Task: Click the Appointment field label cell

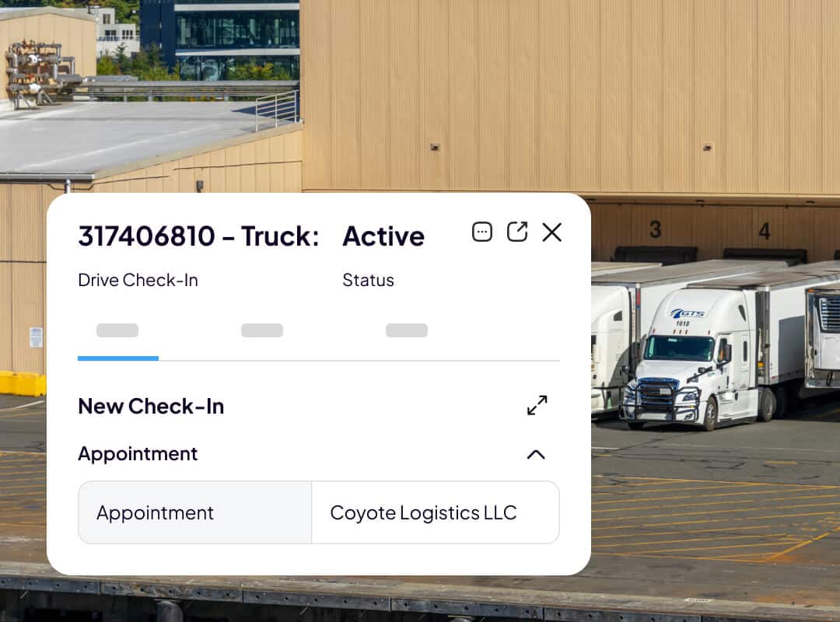Action: (195, 512)
